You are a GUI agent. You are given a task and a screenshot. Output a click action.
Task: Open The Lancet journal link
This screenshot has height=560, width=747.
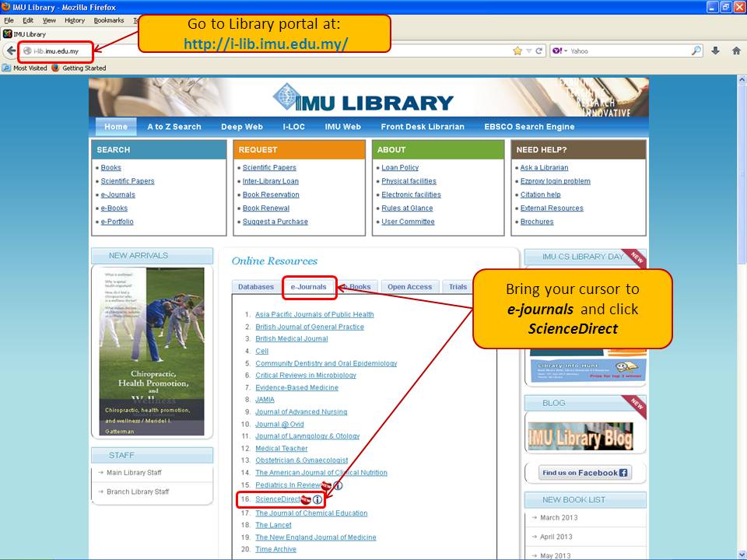273,524
